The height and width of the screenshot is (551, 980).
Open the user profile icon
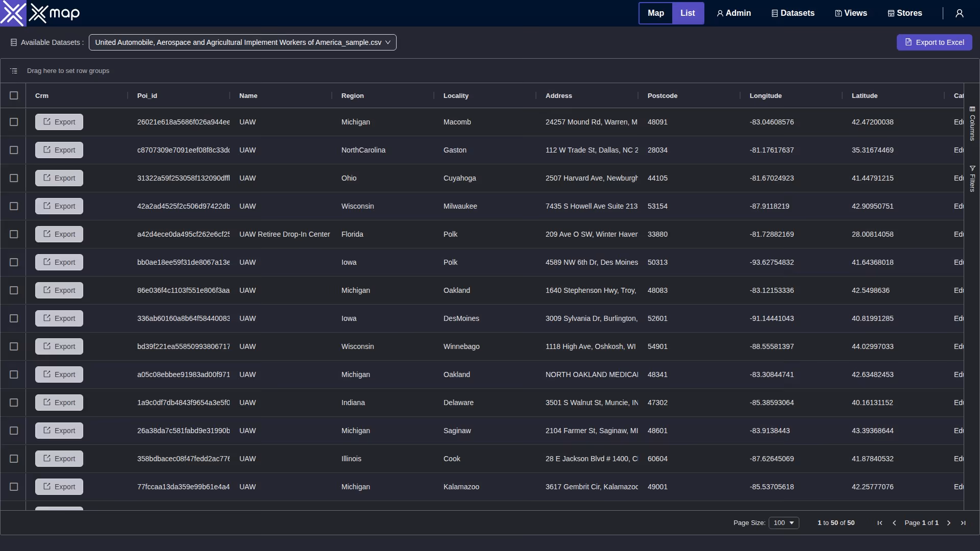pos(960,13)
